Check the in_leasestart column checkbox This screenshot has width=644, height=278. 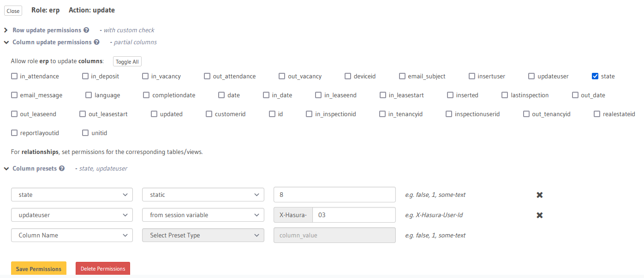[383, 95]
